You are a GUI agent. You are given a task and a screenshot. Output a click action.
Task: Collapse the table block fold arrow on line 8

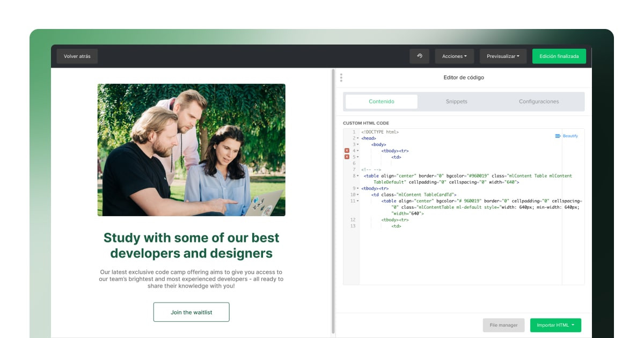[357, 175]
